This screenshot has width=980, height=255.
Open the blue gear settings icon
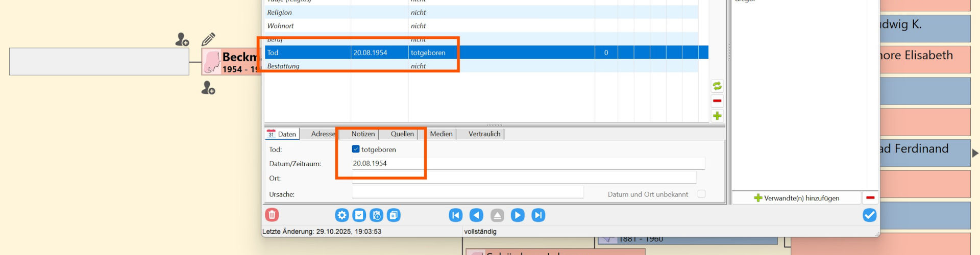(341, 215)
